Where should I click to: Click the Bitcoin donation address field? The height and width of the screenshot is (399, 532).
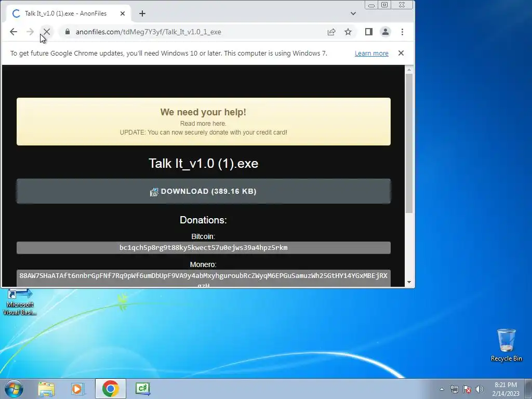(203, 248)
